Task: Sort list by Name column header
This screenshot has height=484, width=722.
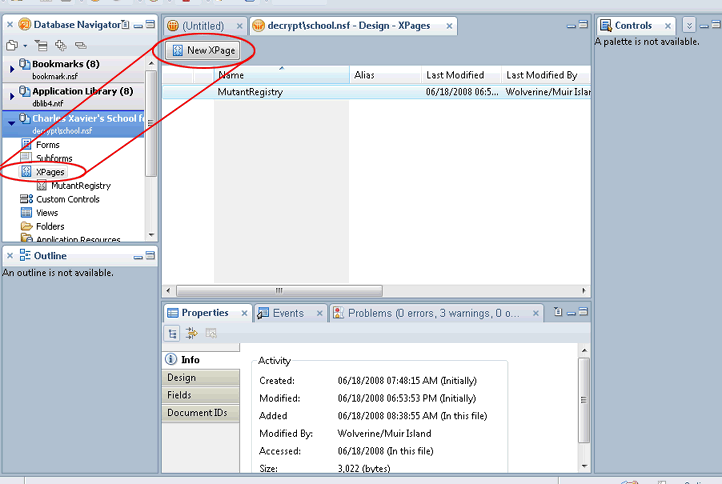Action: [281, 75]
